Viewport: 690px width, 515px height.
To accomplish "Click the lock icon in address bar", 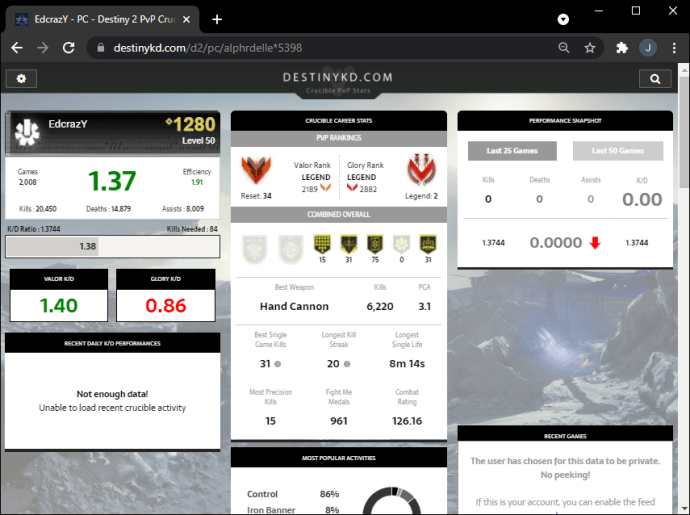I will [101, 48].
